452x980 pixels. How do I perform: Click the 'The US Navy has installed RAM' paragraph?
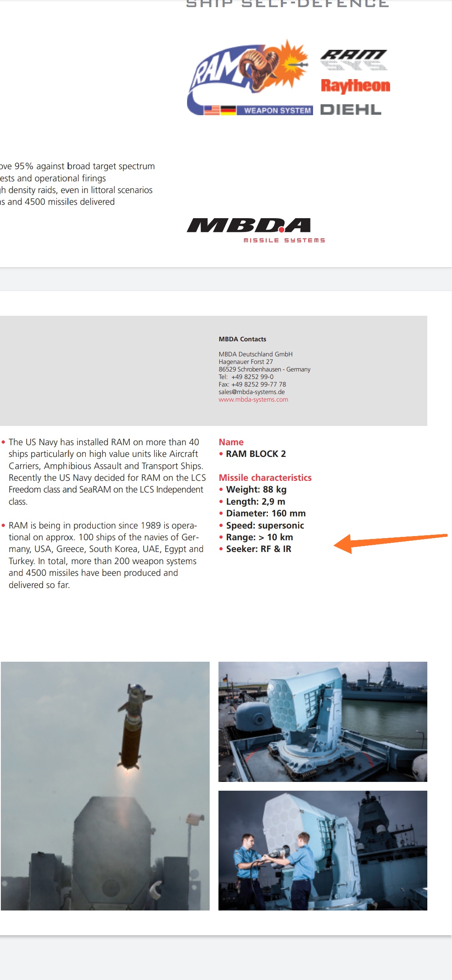tap(104, 472)
